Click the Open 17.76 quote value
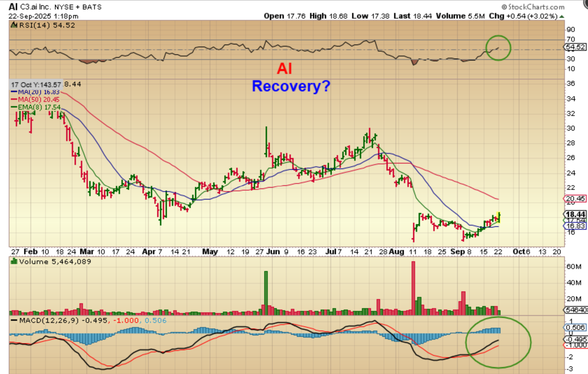588x374 pixels. (285, 16)
